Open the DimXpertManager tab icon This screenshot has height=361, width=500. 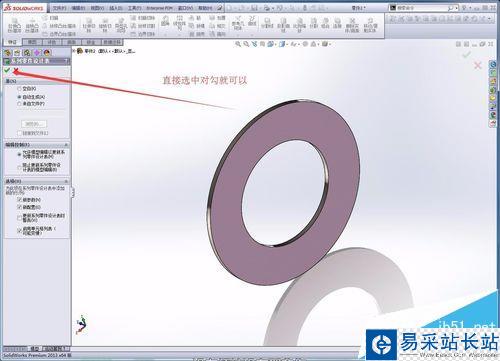(37, 53)
